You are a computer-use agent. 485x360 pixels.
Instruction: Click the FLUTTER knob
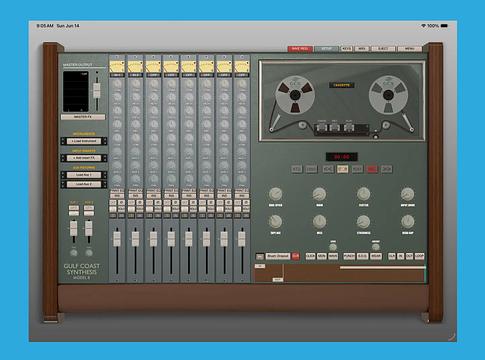(363, 194)
